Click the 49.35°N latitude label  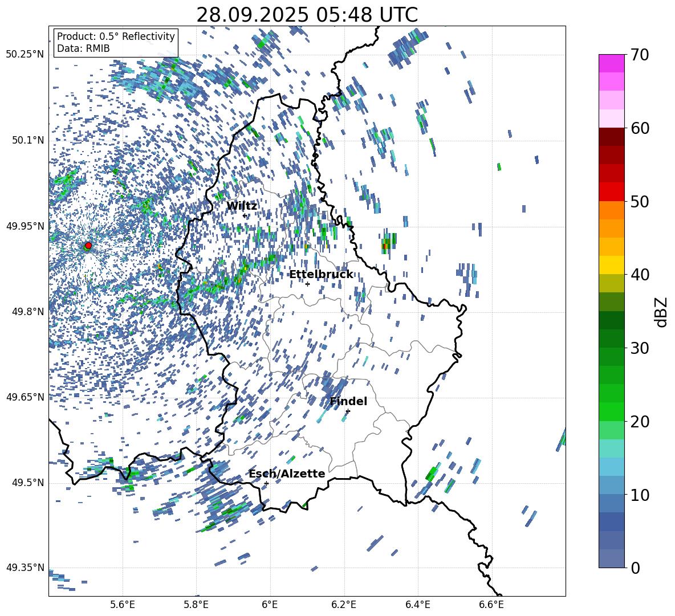click(x=25, y=568)
